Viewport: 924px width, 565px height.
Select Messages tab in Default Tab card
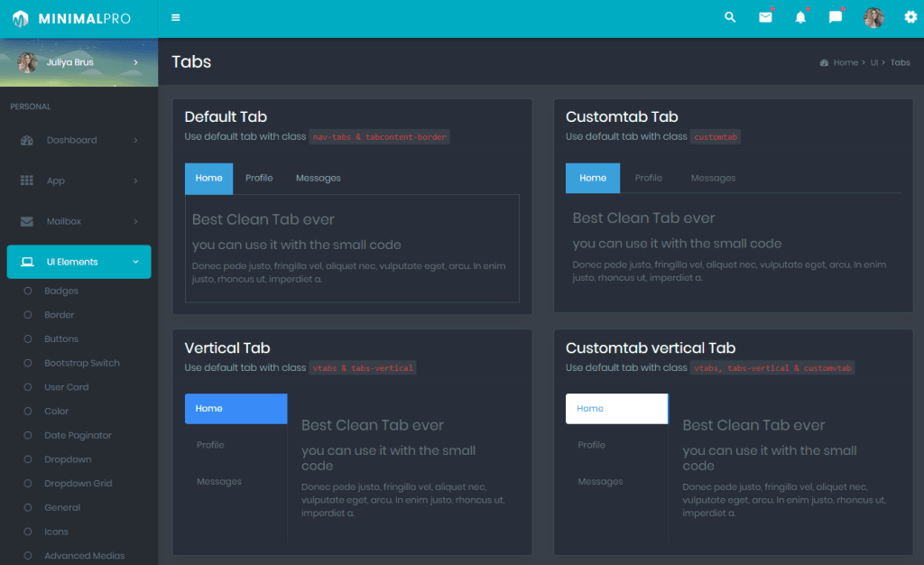click(319, 178)
